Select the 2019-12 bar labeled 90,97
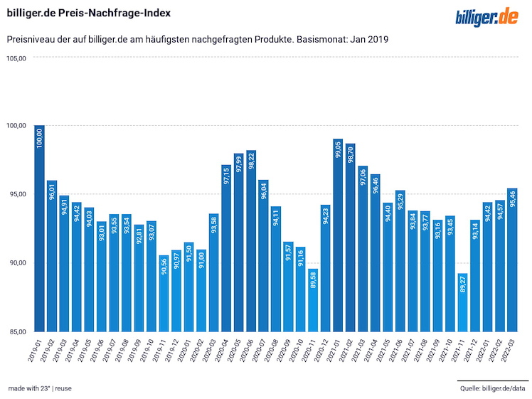This screenshot has height=399, width=532. (x=176, y=291)
